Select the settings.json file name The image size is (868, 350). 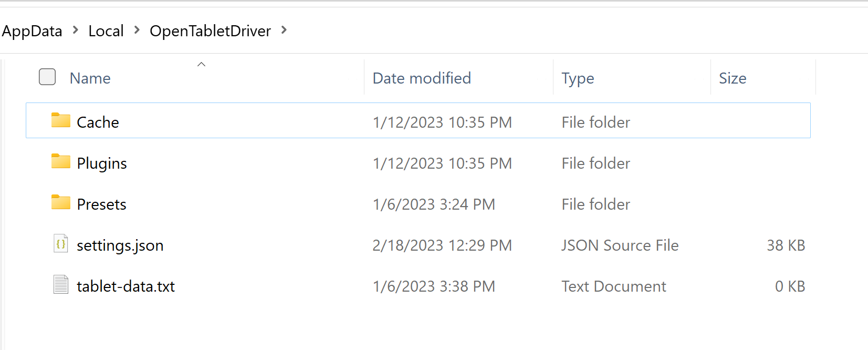pos(120,245)
